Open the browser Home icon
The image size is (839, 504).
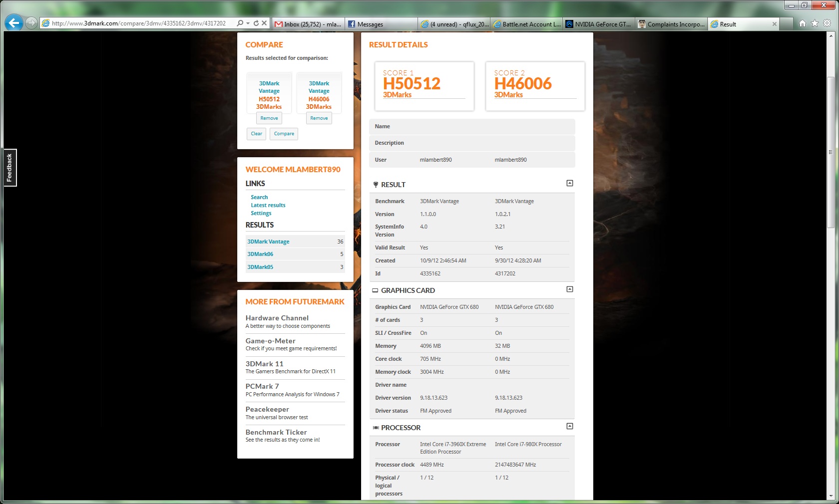tap(803, 23)
